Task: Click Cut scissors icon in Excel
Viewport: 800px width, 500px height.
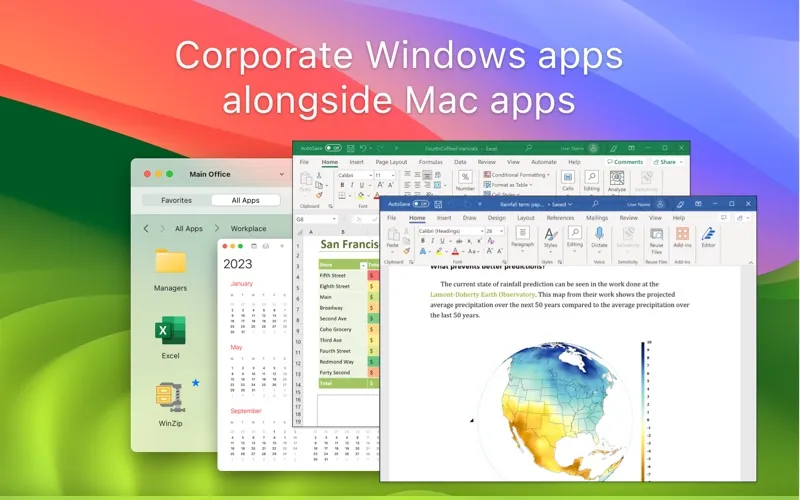Action: click(319, 176)
